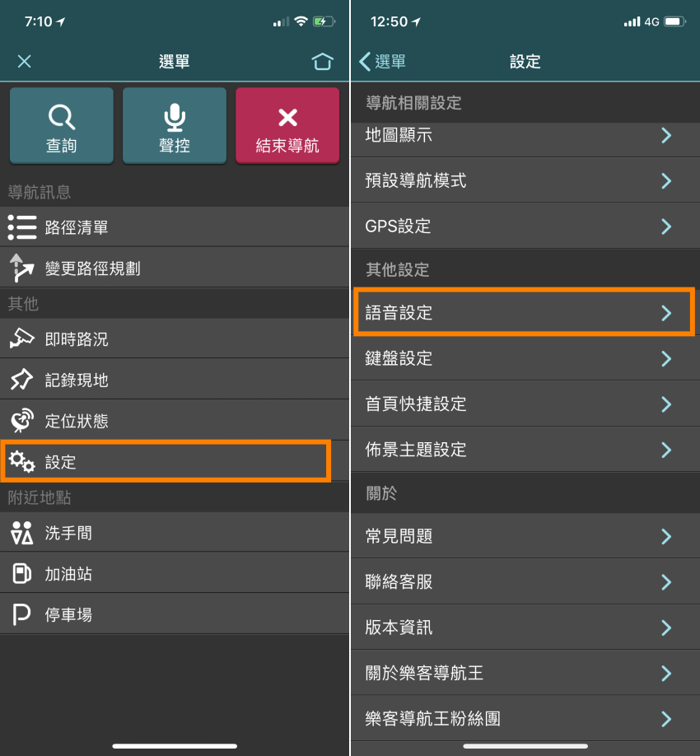Expand the 語音設定 chevron arrow

pos(666,313)
